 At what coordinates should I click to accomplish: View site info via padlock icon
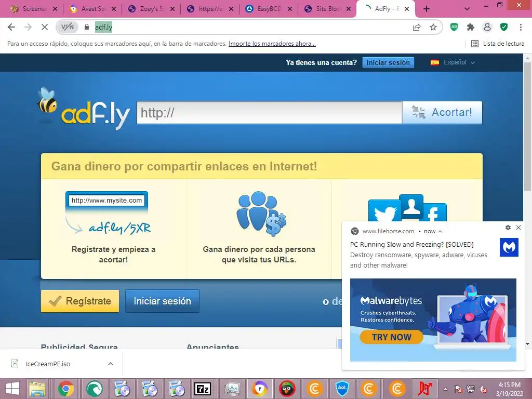click(87, 27)
